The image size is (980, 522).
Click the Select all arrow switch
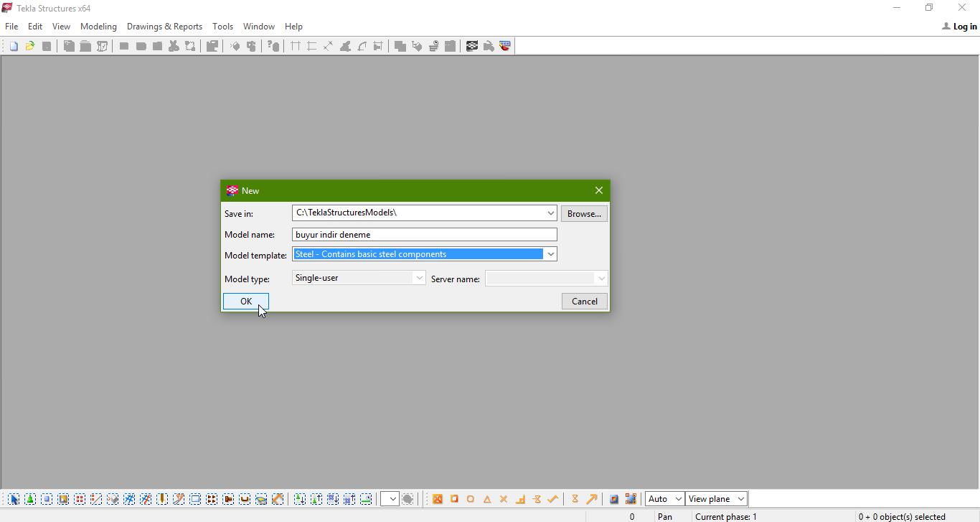14,499
